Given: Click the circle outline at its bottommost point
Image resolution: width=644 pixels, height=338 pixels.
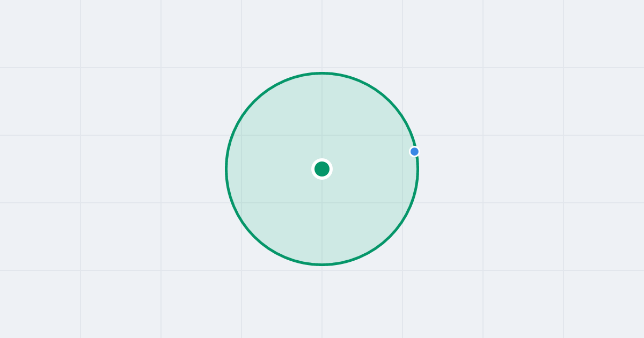Looking at the screenshot, I should (x=322, y=264).
